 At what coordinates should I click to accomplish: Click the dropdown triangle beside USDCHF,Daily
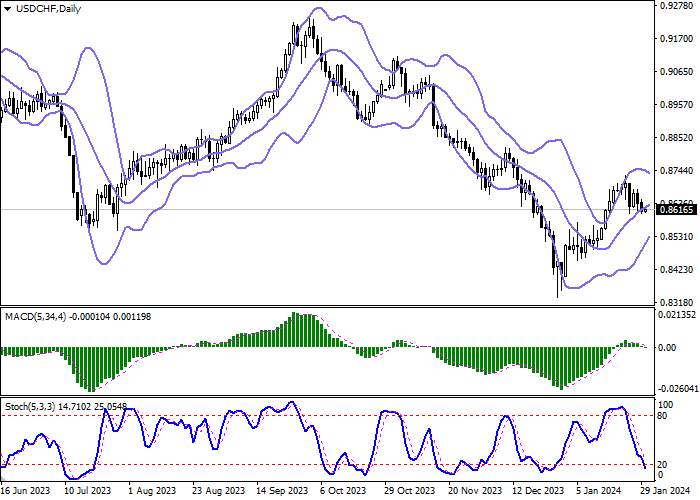(x=8, y=9)
